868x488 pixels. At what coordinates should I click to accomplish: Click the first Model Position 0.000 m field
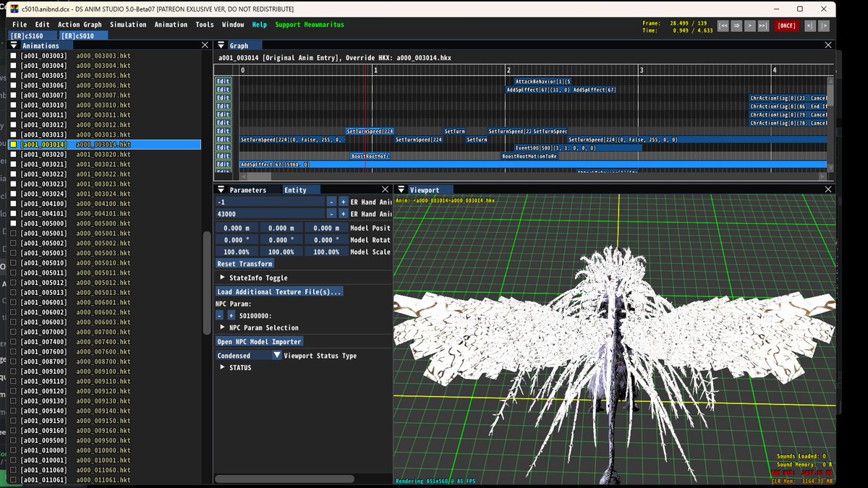click(x=237, y=228)
